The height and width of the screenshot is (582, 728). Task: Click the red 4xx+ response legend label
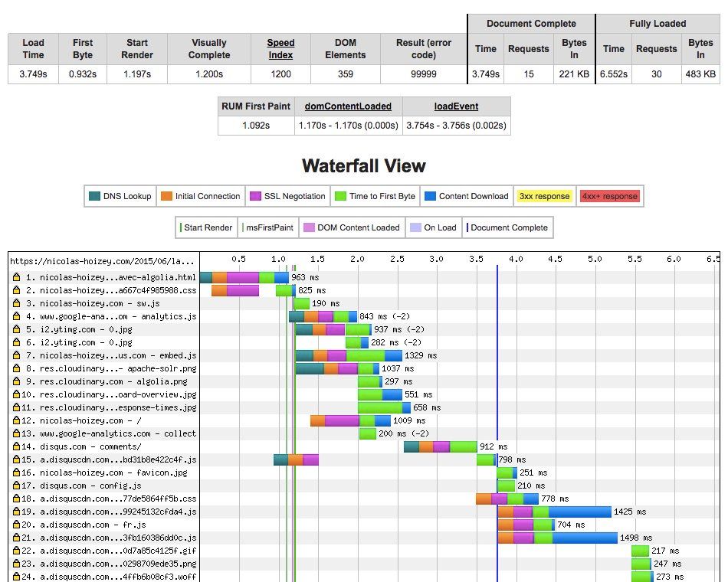point(609,196)
